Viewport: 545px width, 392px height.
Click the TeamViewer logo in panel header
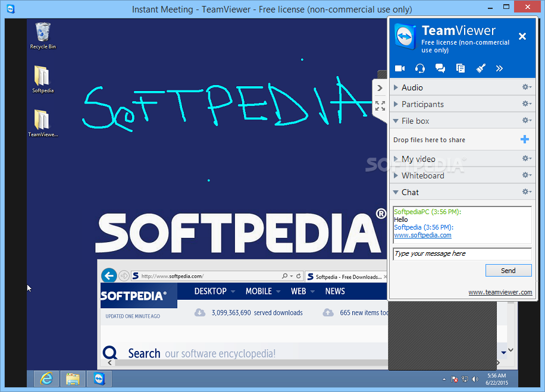click(x=405, y=37)
